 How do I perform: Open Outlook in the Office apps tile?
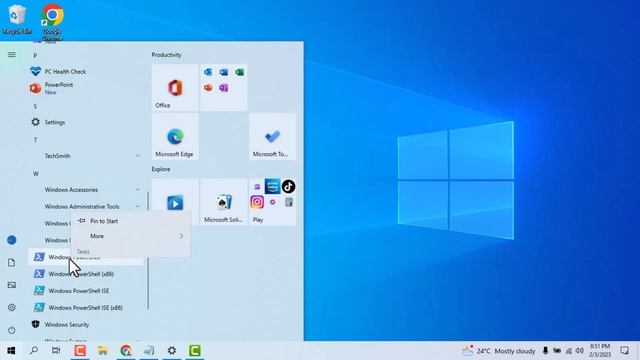[208, 72]
